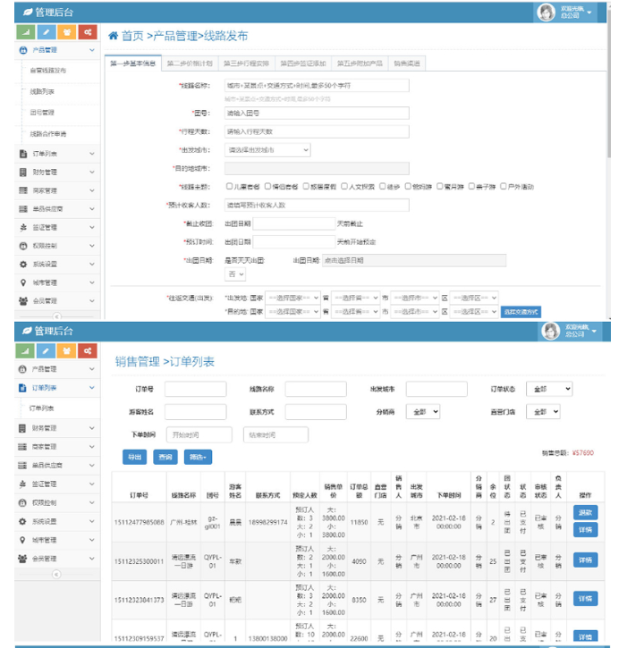The width and height of the screenshot is (644, 648).
Task: Click the red share icon in top panel toolbar
Action: [87, 32]
